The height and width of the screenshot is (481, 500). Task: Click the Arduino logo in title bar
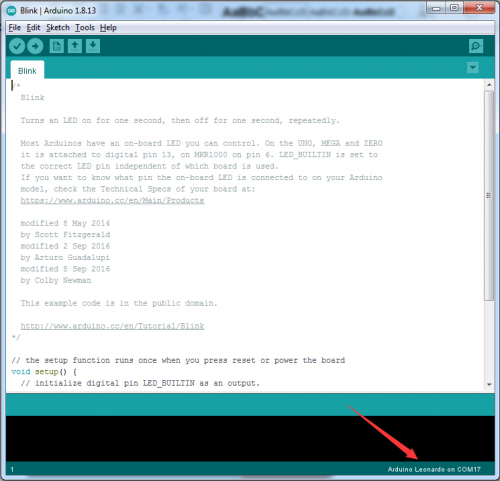(x=11, y=11)
